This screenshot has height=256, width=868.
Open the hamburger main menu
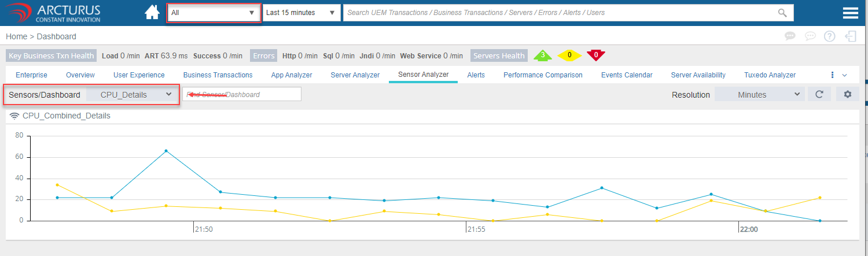tap(850, 13)
